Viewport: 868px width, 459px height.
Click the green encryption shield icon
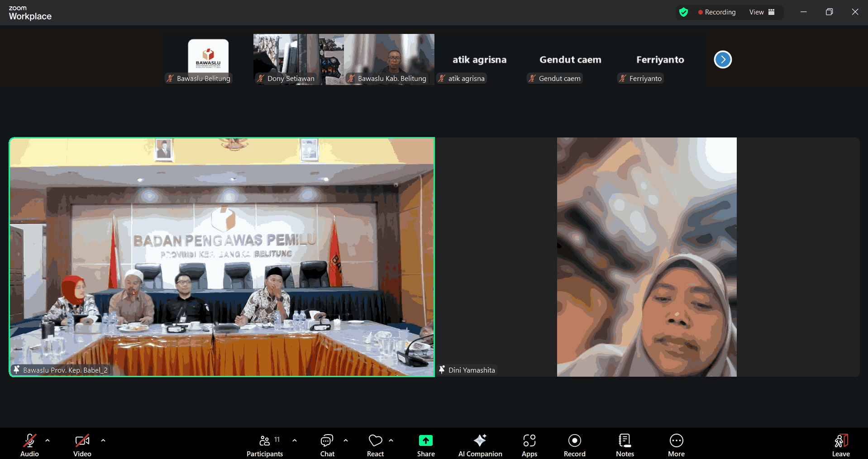tap(683, 12)
